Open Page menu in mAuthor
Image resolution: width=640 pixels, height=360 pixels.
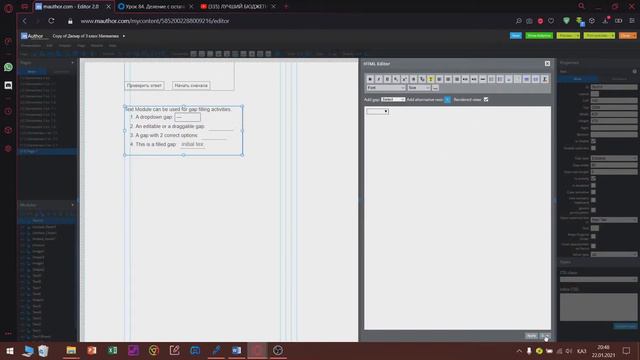tap(81, 46)
